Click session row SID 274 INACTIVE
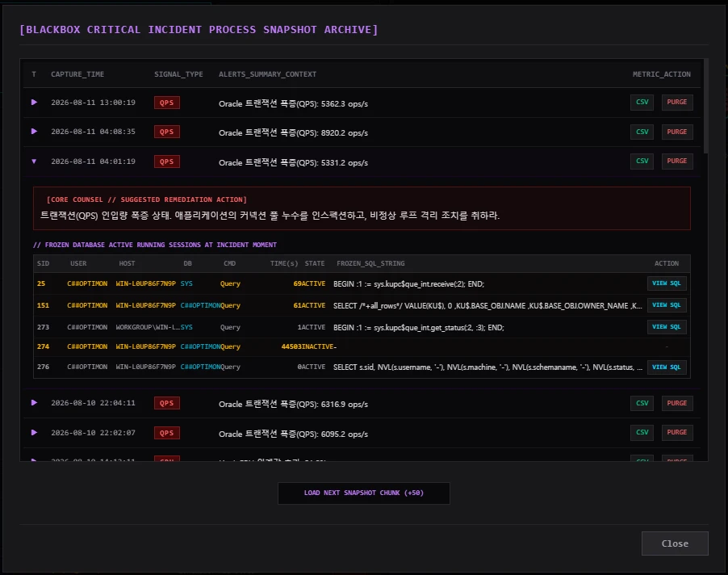Viewport: 728px width, 575px height. (362, 346)
